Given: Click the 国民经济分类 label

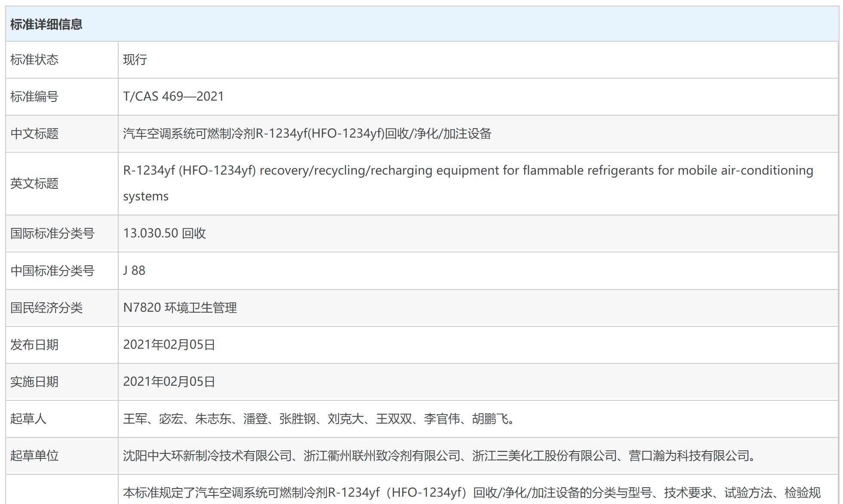Looking at the screenshot, I should point(46,308).
